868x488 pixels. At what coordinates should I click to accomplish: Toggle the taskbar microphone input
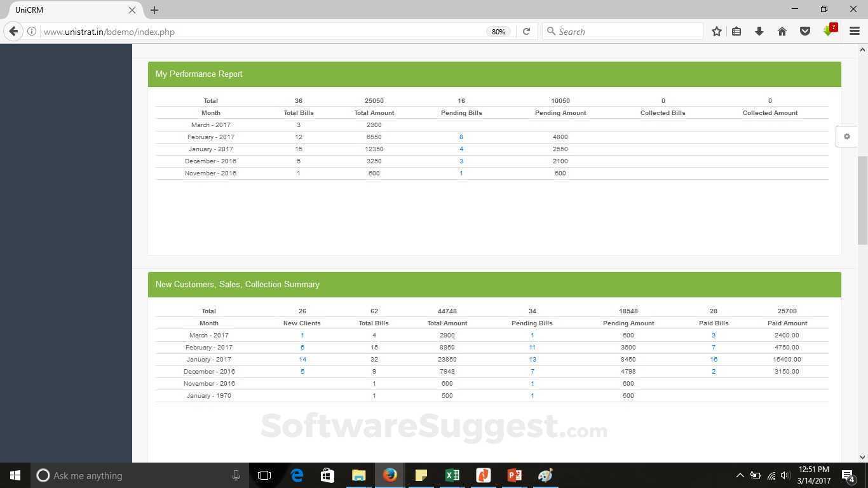coord(236,475)
